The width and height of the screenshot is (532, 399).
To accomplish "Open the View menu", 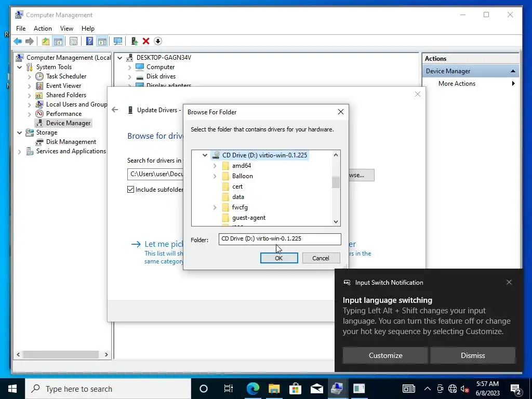I will [x=66, y=29].
